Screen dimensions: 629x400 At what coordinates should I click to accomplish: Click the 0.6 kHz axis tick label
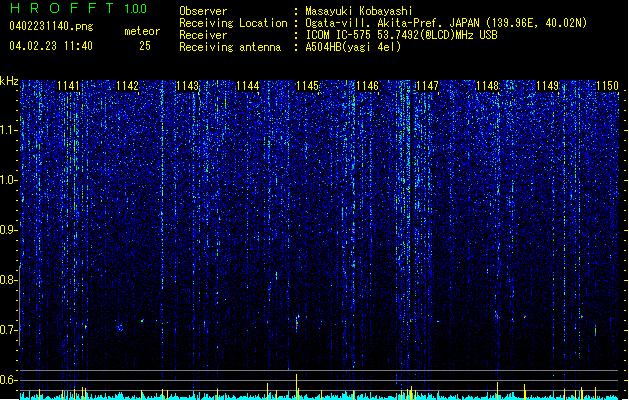(x=9, y=380)
